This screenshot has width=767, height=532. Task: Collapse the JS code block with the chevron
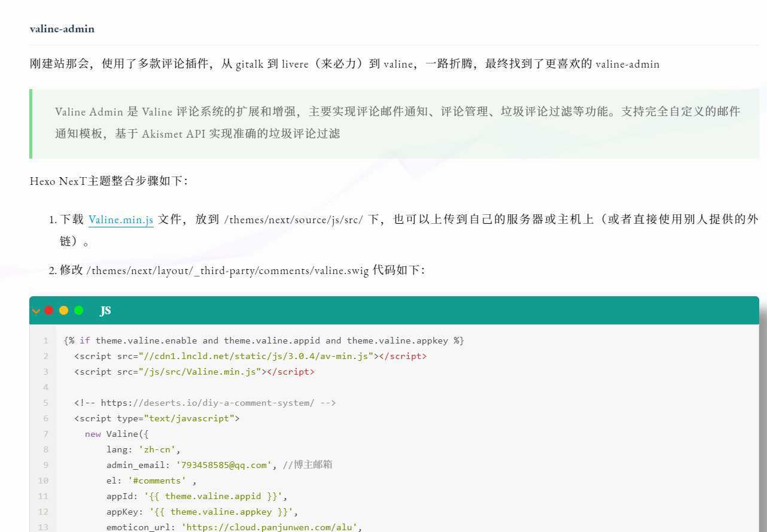tap(36, 311)
